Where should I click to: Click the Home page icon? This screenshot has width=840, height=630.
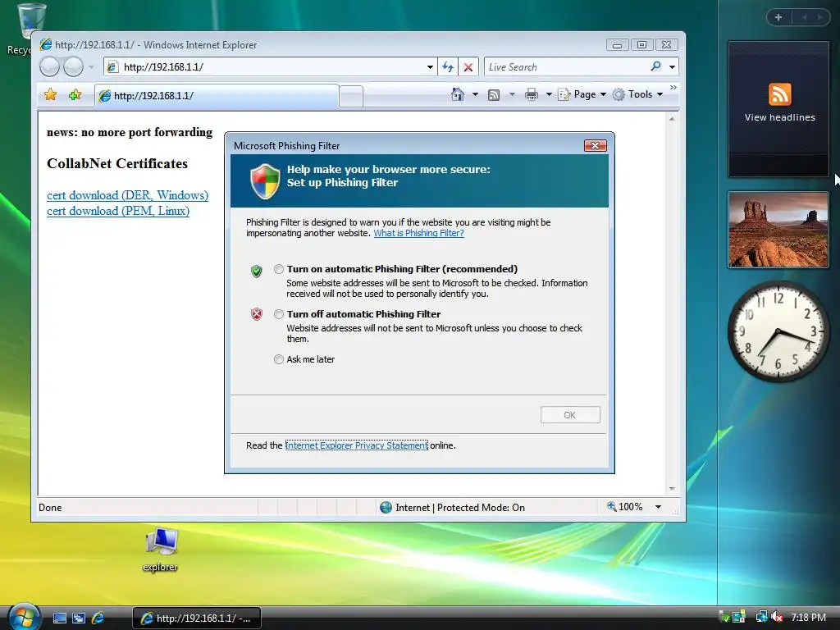coord(457,94)
